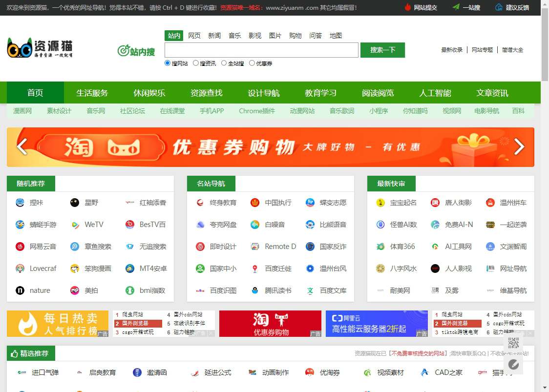Click the 夸克网盘 site icon

(200, 225)
